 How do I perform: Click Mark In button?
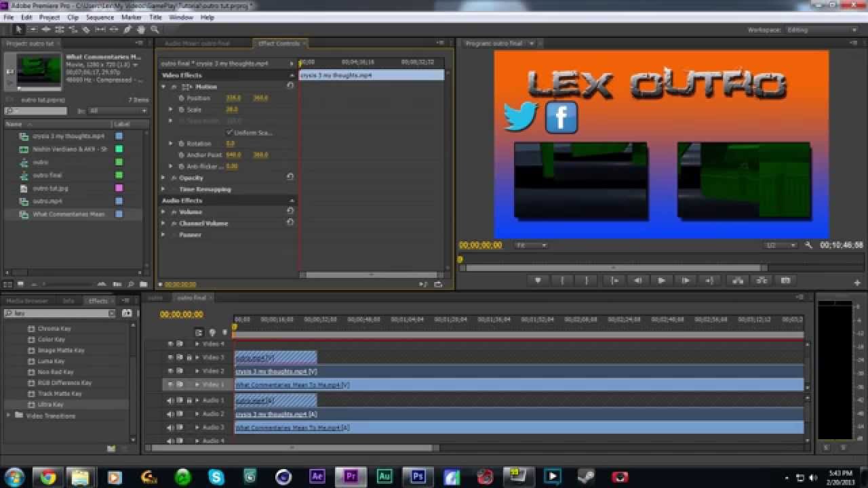pos(562,280)
